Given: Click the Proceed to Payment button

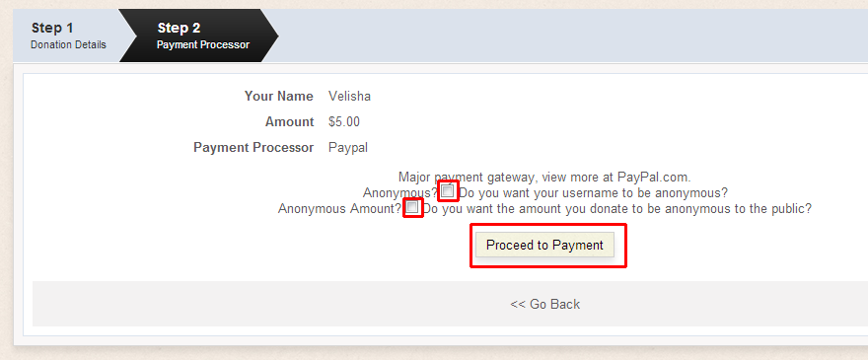Looking at the screenshot, I should [x=544, y=245].
